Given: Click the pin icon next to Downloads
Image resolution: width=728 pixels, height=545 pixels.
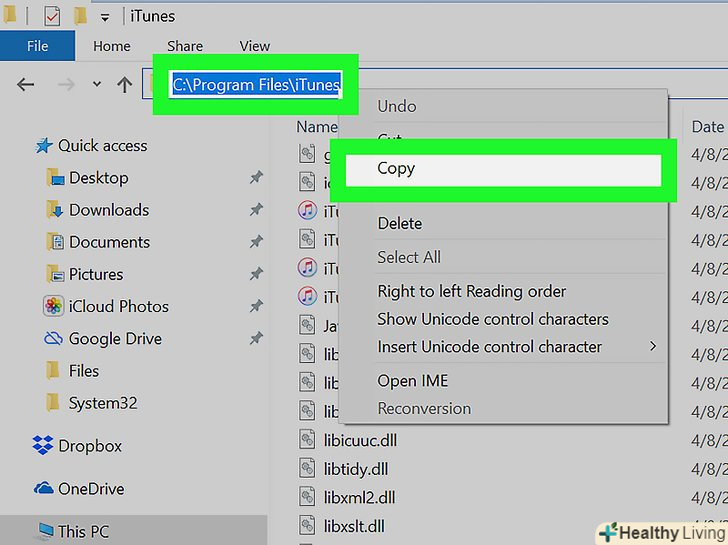Looking at the screenshot, I should pos(256,209).
